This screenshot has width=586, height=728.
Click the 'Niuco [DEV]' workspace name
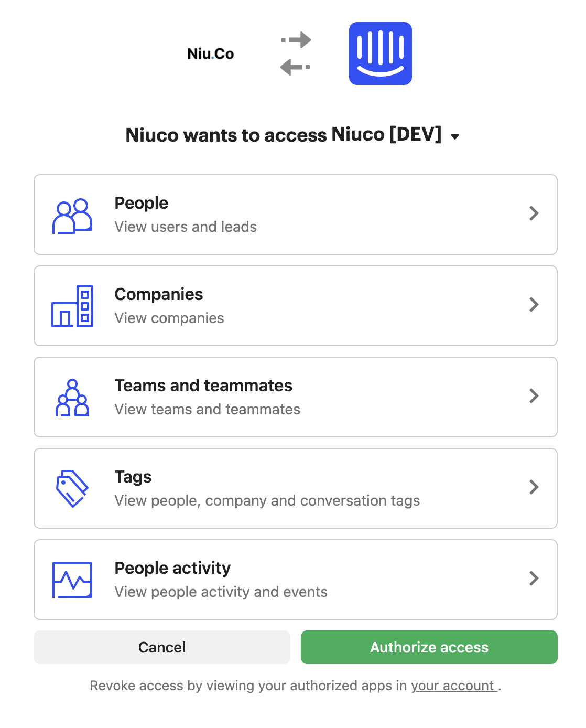pos(387,135)
